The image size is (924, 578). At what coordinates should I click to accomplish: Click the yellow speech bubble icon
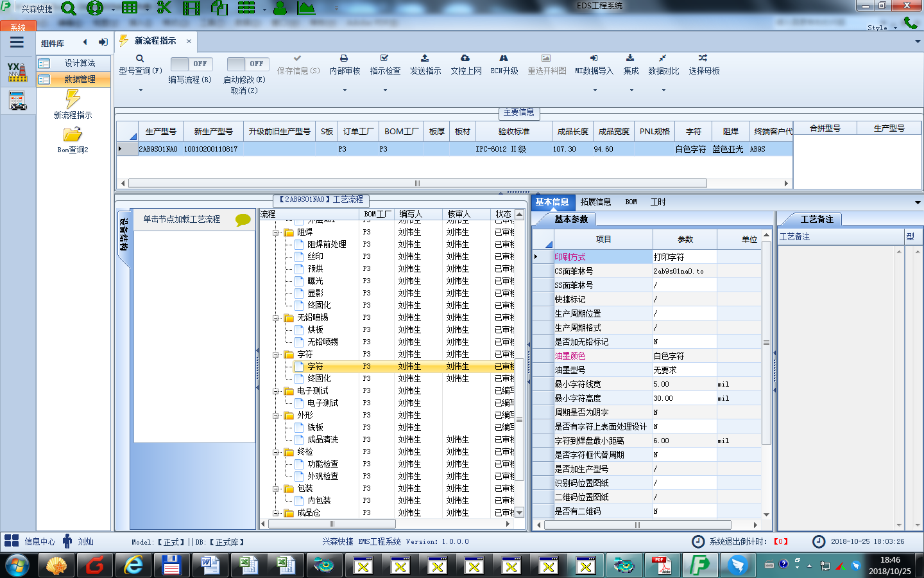243,220
